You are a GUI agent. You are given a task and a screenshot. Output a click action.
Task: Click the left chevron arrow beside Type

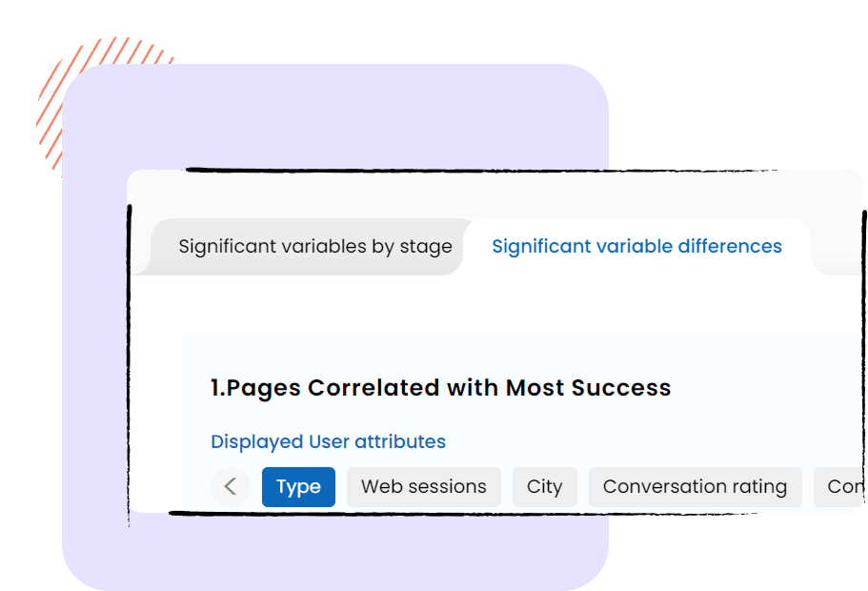tap(231, 487)
